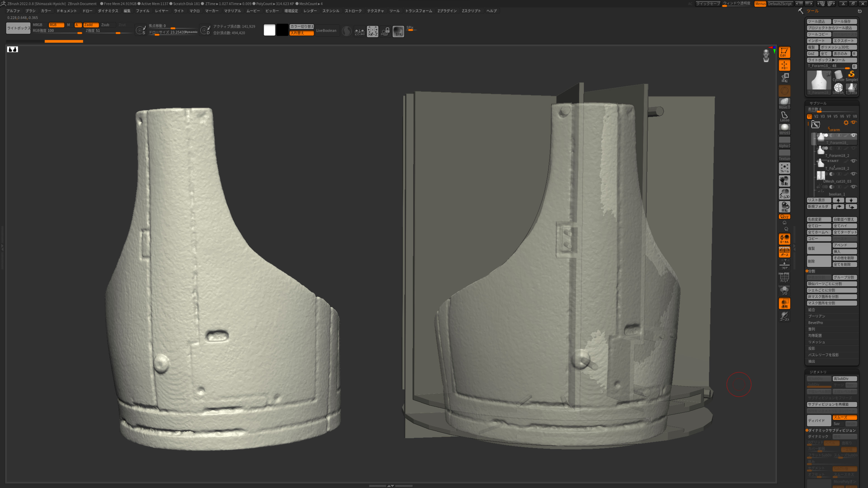The height and width of the screenshot is (488, 868).
Task: Open the ヘルプ (Help) menu
Action: [491, 11]
